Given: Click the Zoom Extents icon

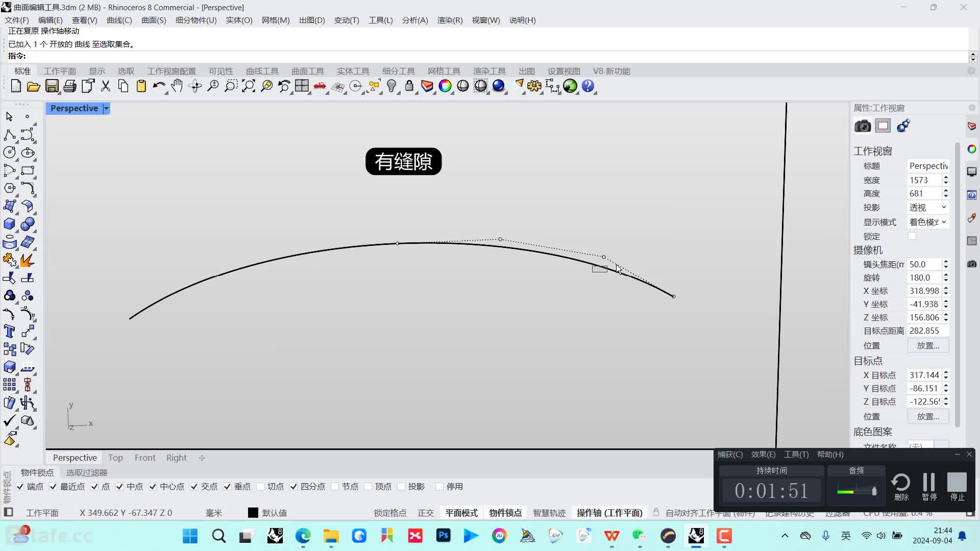Looking at the screenshot, I should click(x=249, y=86).
